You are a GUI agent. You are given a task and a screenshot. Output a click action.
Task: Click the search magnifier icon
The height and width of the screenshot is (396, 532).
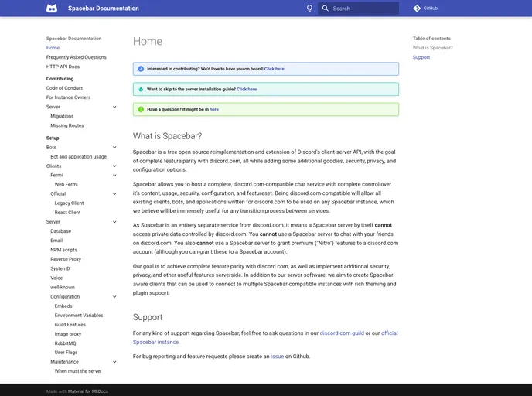[325, 9]
